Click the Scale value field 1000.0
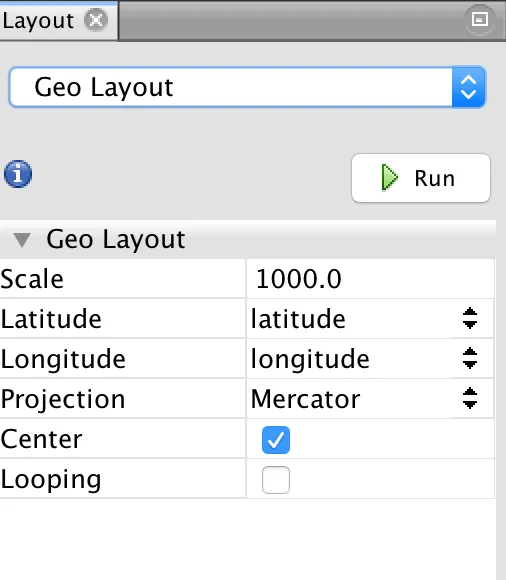 point(370,279)
